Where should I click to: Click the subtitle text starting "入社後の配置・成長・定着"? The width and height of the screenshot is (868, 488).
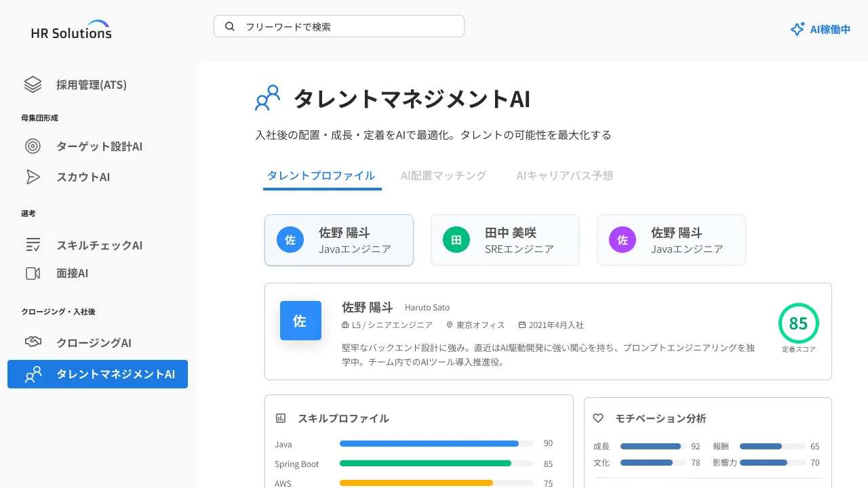tap(433, 135)
